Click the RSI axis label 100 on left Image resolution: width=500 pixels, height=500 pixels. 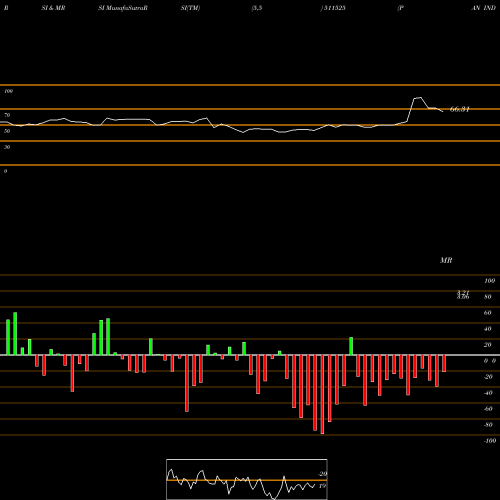pyautogui.click(x=8, y=91)
